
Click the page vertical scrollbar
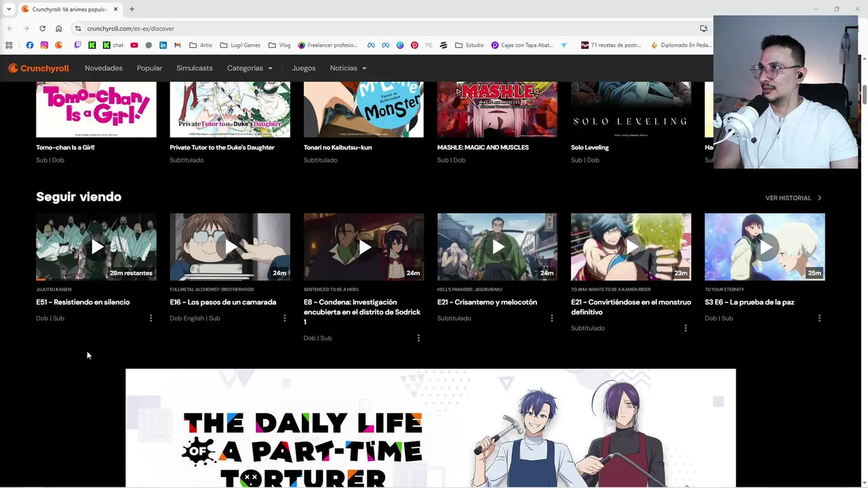(x=865, y=95)
